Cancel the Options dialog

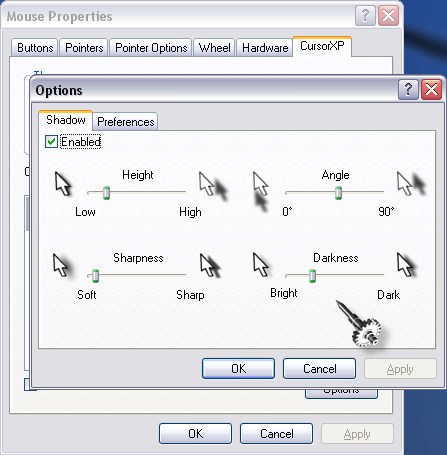[320, 369]
